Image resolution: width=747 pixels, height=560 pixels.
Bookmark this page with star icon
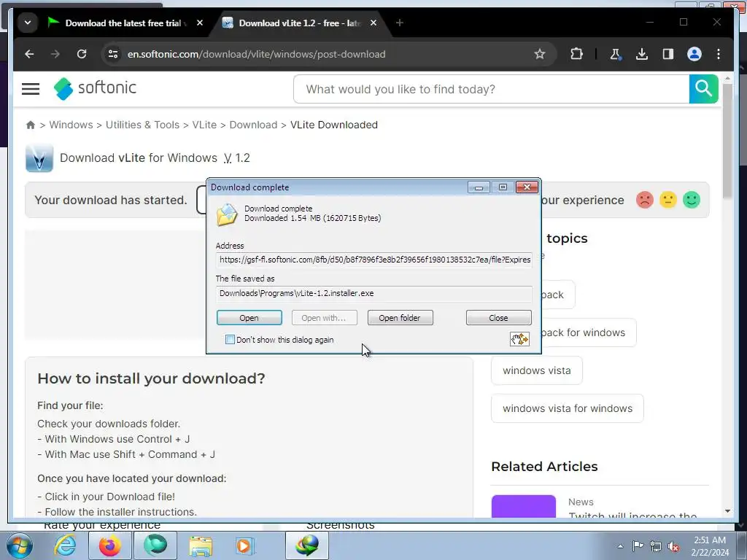[539, 54]
